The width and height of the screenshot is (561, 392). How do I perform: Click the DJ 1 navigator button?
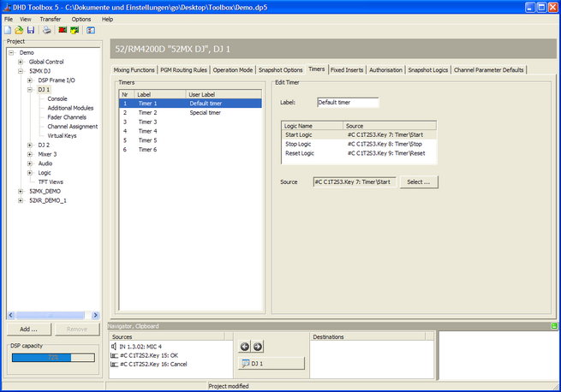[271, 364]
